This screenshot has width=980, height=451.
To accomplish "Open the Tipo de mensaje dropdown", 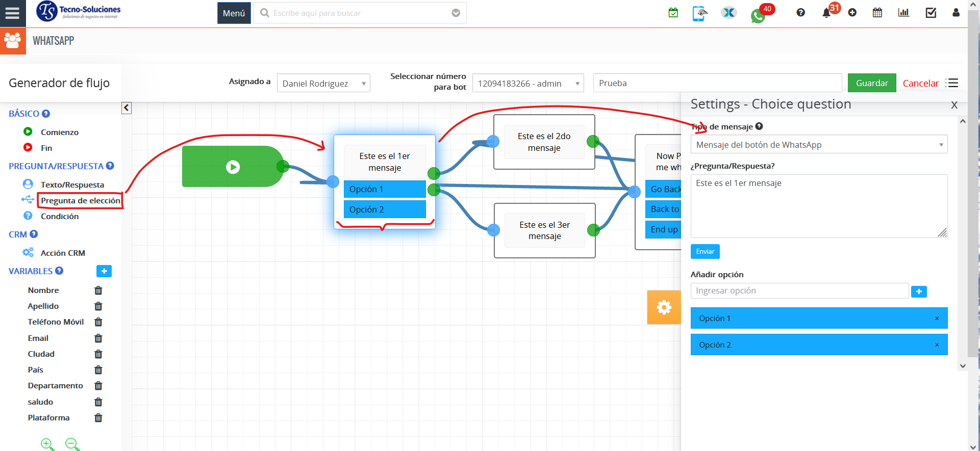I will pos(818,145).
